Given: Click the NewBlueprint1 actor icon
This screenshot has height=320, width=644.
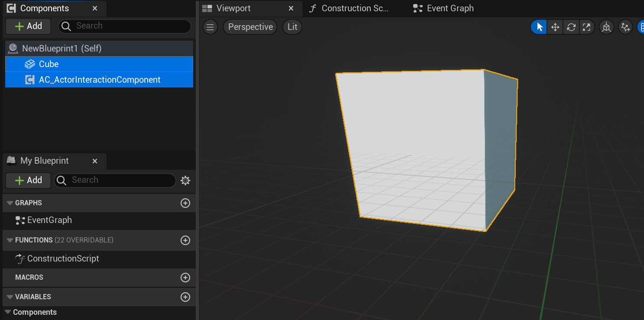Looking at the screenshot, I should point(13,48).
